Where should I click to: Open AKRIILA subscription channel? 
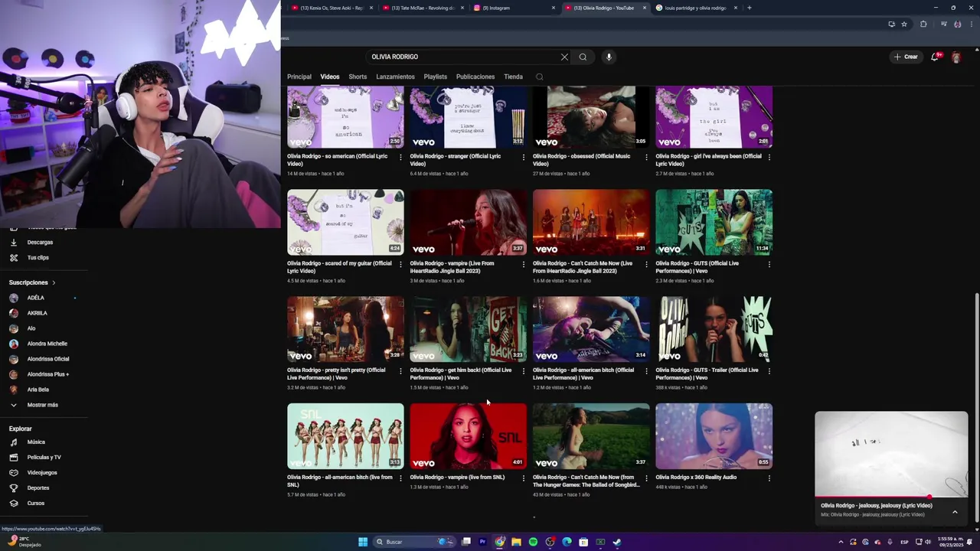tap(37, 313)
